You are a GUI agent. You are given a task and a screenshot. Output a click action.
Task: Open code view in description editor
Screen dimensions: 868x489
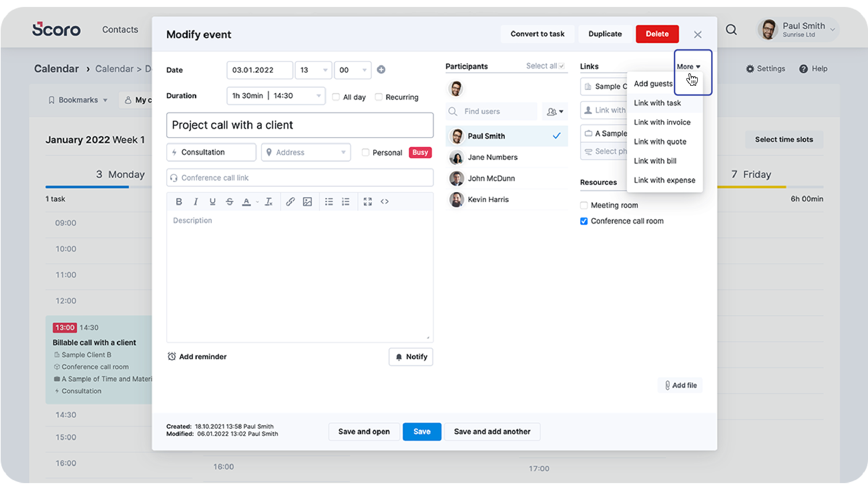384,201
